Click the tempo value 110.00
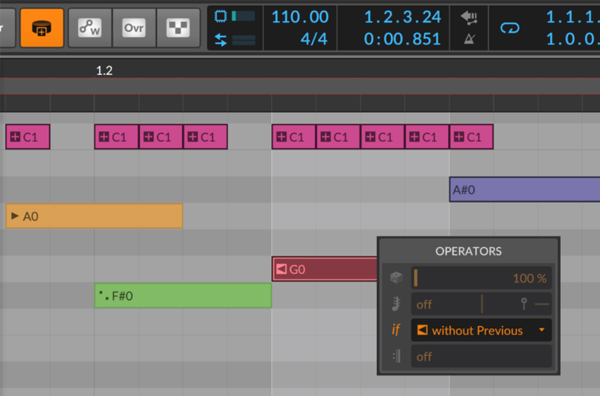 click(300, 17)
